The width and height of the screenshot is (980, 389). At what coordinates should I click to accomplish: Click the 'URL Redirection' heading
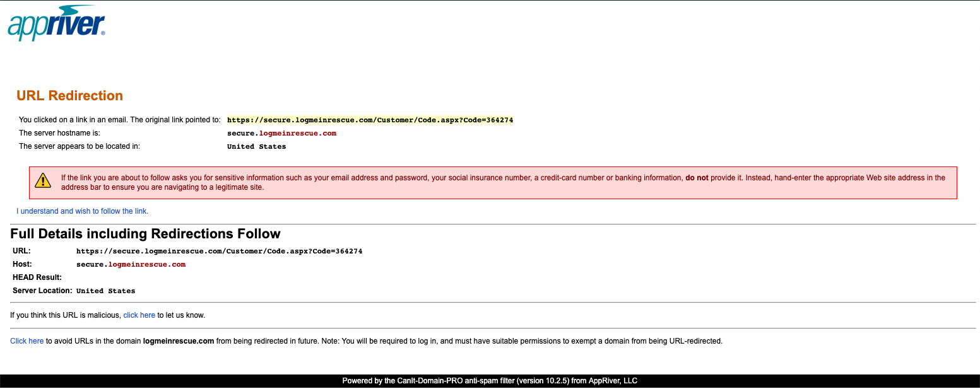[x=69, y=96]
